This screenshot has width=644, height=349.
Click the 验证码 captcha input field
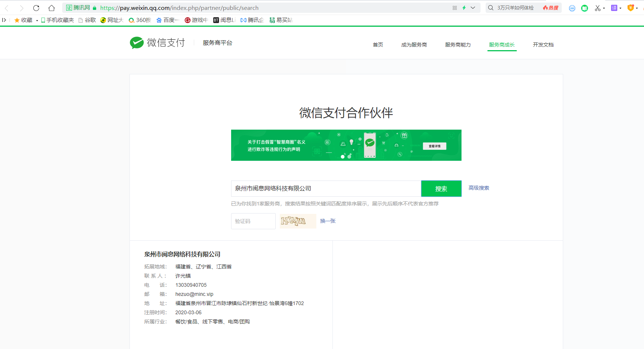point(253,221)
